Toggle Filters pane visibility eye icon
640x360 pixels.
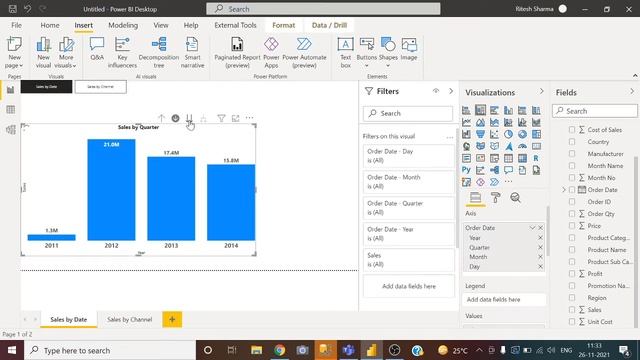[436, 91]
